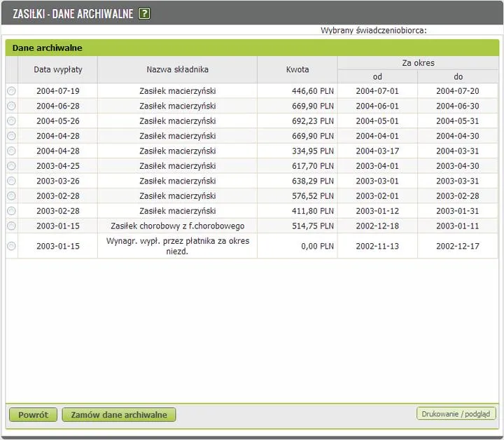Click Zamów dane archiwalne button
This screenshot has width=504, height=440.
tap(119, 415)
